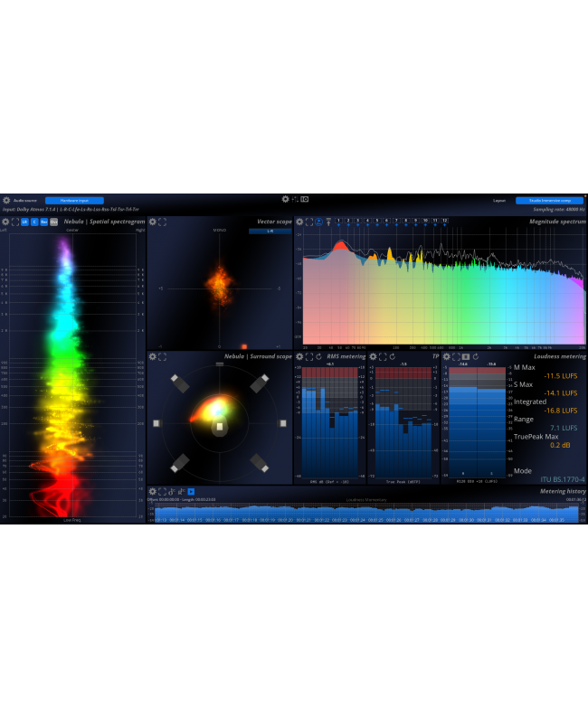Open Magnitude spectrum settings gear
Image resolution: width=588 pixels, height=718 pixels.
299,222
